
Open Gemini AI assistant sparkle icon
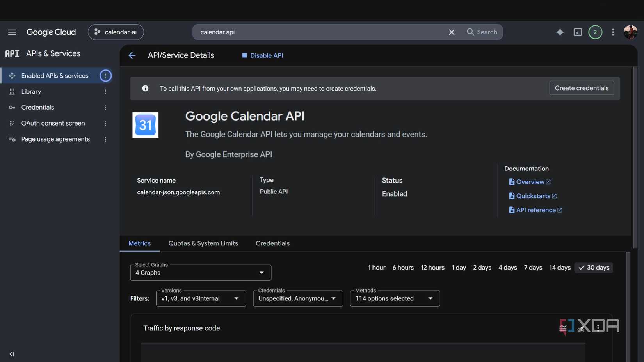coord(560,32)
